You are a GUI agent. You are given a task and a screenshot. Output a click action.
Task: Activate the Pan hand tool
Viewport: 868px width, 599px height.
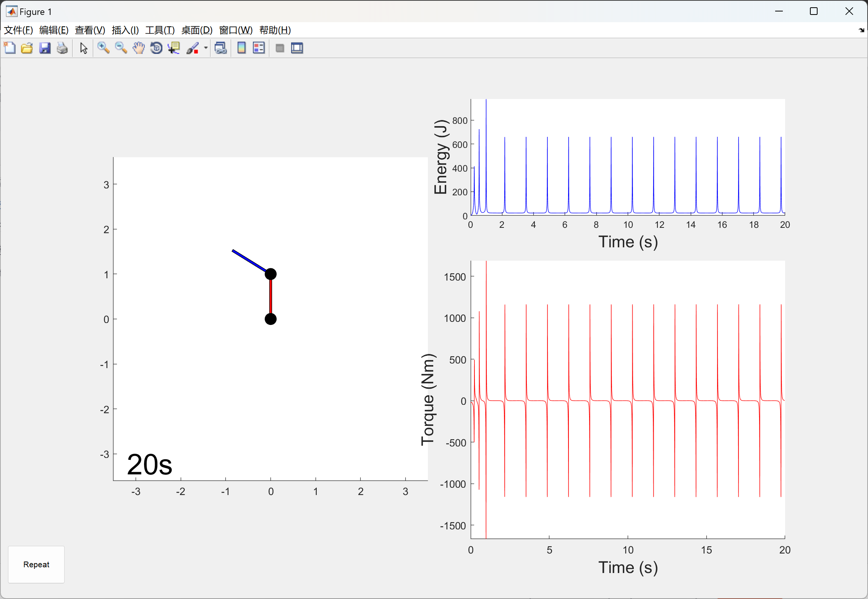tap(139, 48)
